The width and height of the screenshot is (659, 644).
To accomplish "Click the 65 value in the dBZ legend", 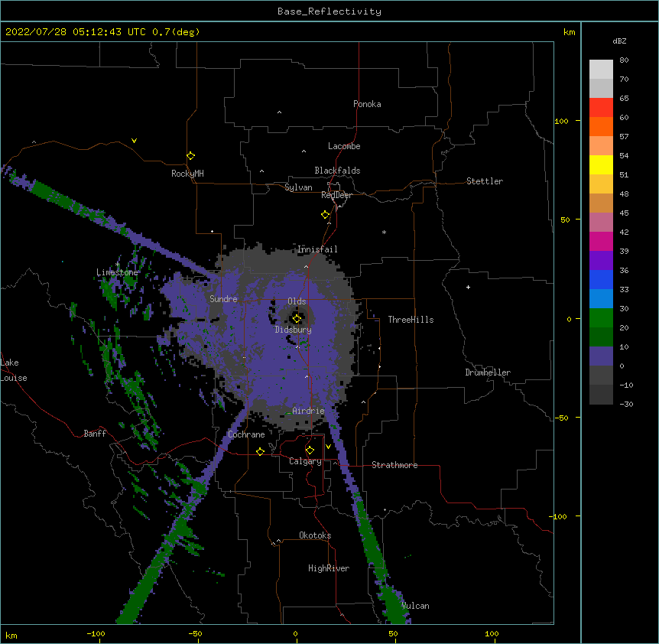I will point(624,99).
